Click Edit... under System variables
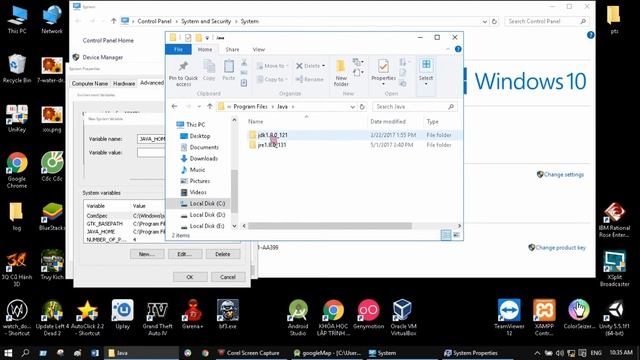Screen dimensions: 640x360 [x=185, y=254]
